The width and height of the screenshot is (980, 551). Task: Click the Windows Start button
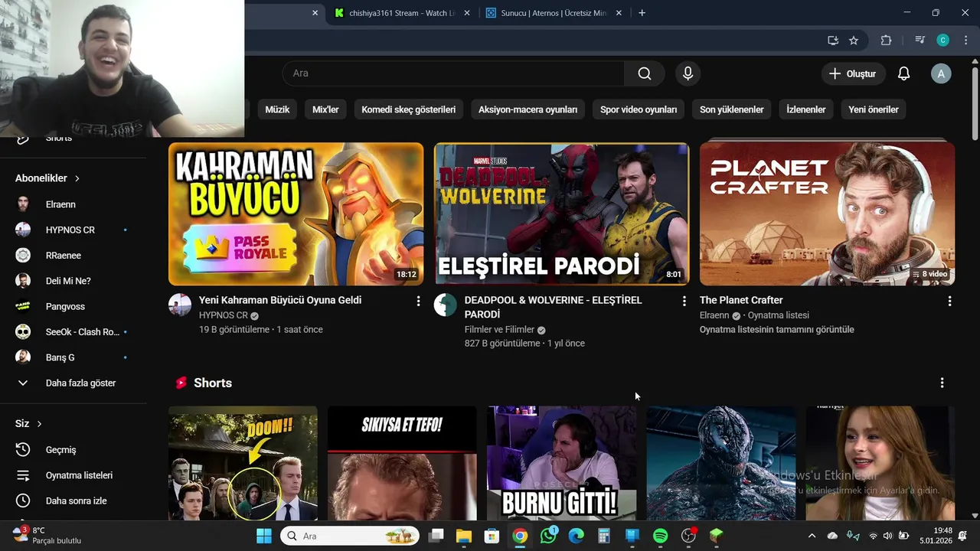263,536
